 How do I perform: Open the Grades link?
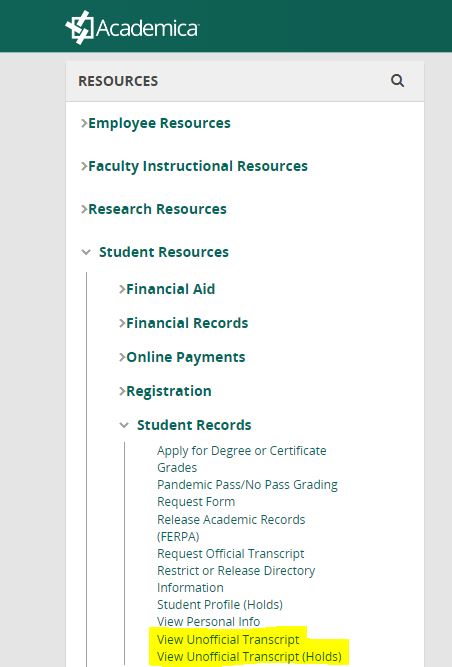[177, 467]
